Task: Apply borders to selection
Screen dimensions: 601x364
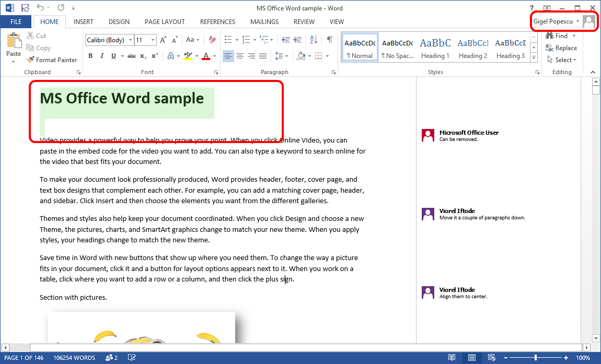Action: [318, 56]
